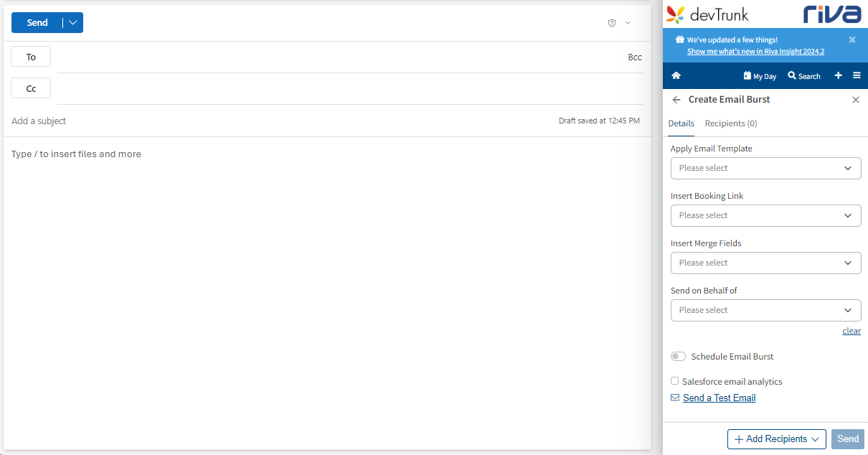
Task: Switch to Recipients (0) tab
Action: [730, 123]
